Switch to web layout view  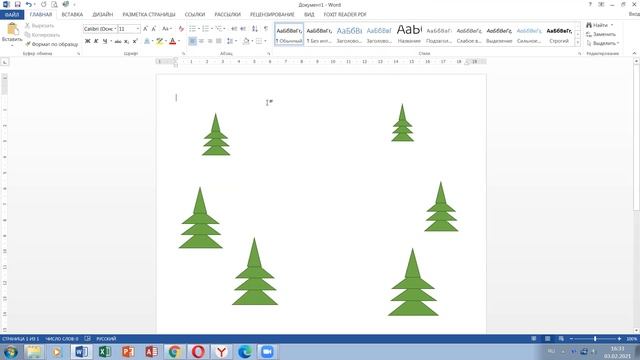click(x=561, y=339)
